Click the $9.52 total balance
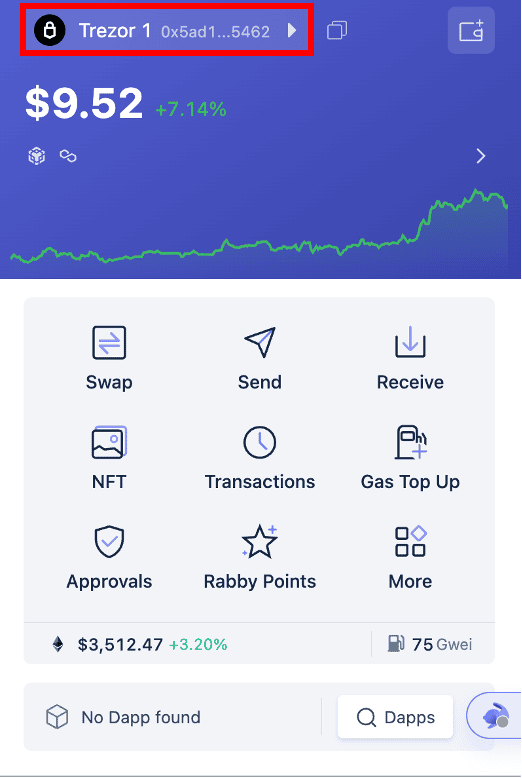 pyautogui.click(x=84, y=104)
